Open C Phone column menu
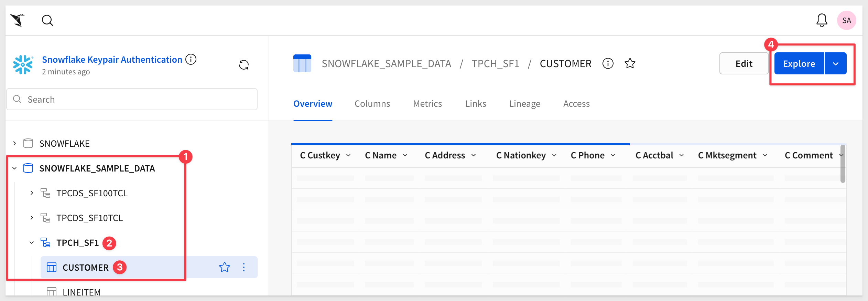 pyautogui.click(x=613, y=155)
